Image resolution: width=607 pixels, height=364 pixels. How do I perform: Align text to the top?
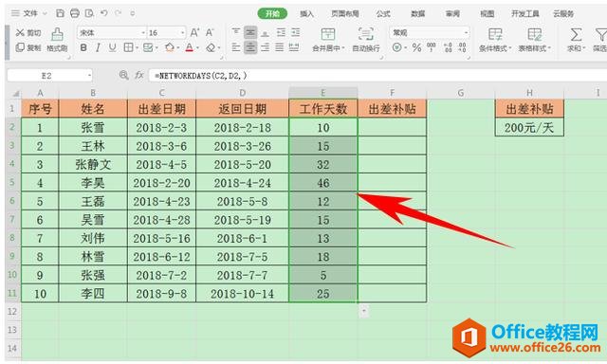[x=236, y=32]
